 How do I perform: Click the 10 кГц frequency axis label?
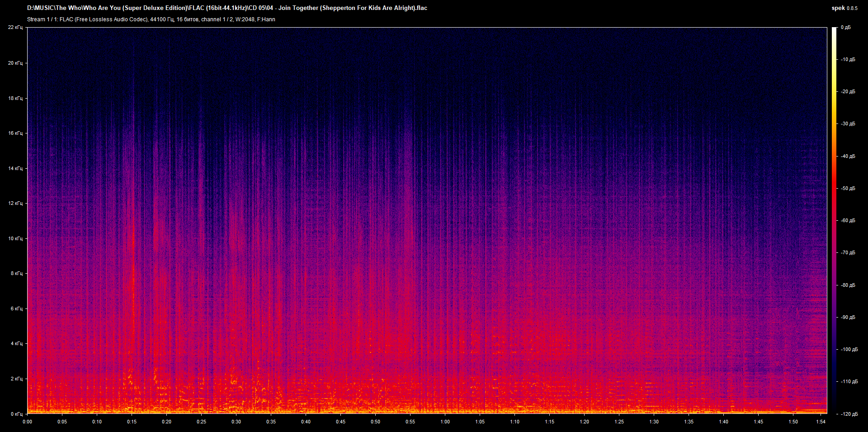[15, 238]
